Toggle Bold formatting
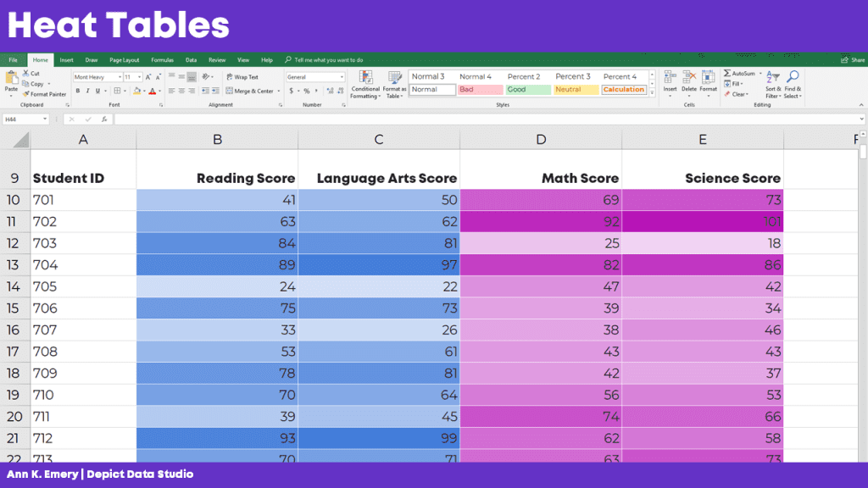Screen dimensions: 868x488 78,91
